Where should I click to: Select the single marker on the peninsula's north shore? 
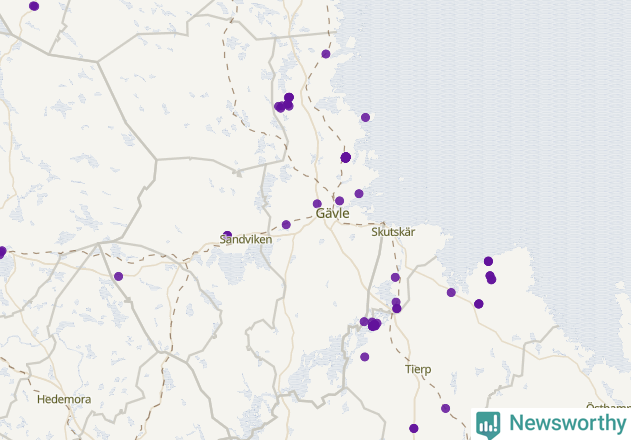(488, 261)
